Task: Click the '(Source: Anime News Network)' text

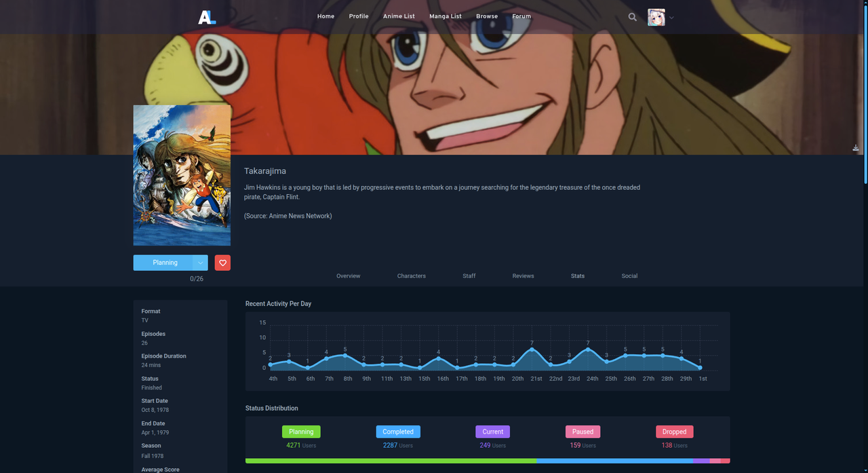Action: 288,216
